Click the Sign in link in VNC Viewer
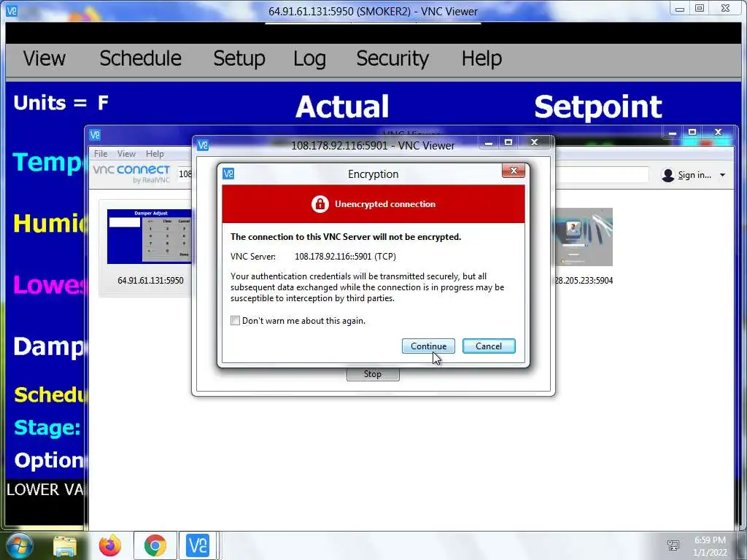This screenshot has height=560, width=747. pyautogui.click(x=694, y=175)
